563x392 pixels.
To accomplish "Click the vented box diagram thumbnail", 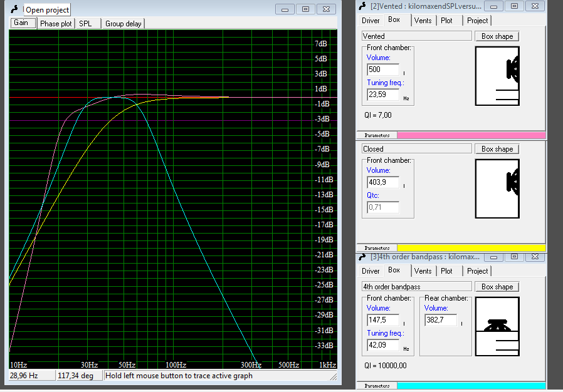I will (497, 76).
